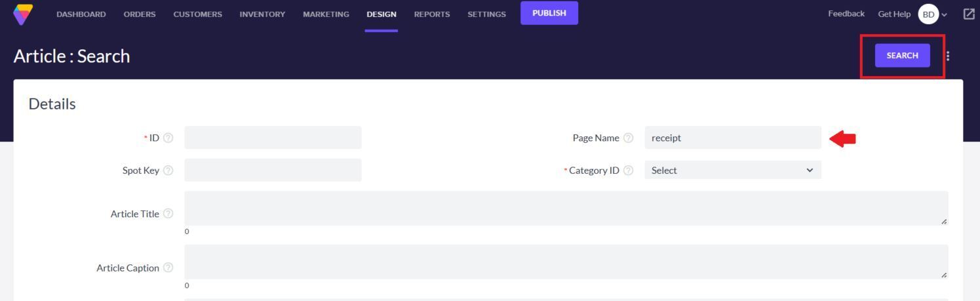
Task: Click the help icon next to Article Title
Action: 168,214
